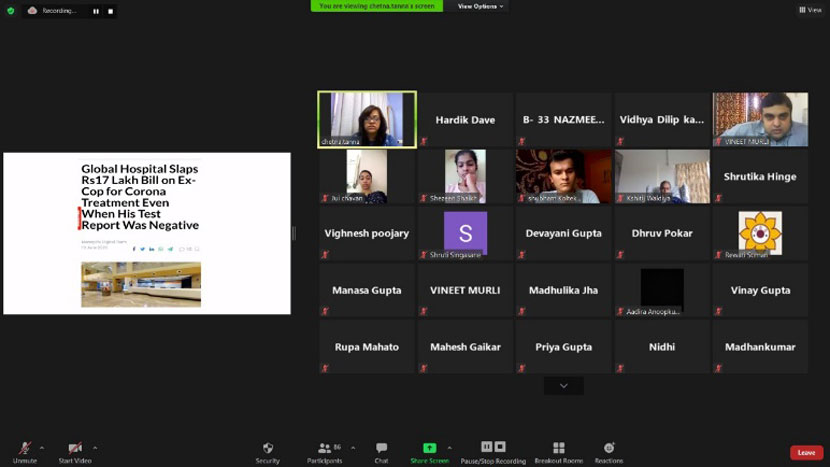
Task: Select Hardik Dave's participant tile
Action: click(x=465, y=120)
